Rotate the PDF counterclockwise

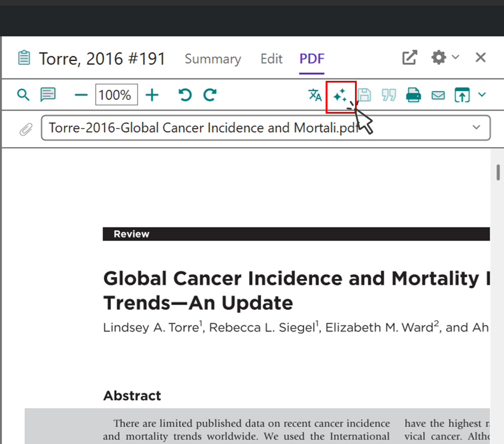185,95
